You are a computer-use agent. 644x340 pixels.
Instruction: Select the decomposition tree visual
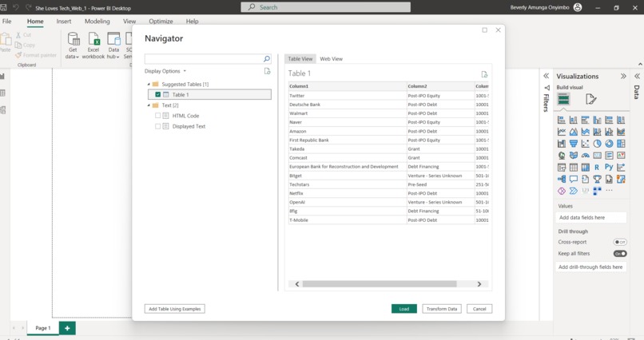pyautogui.click(x=562, y=180)
